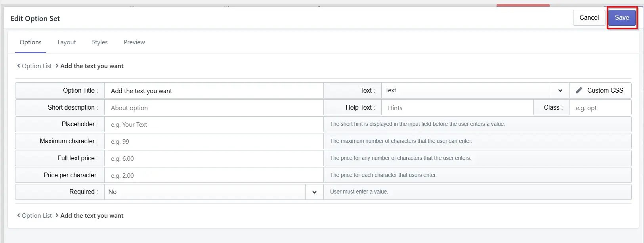Click 'The maximum number of characters' hint text
Screen dimensions: 644x243
point(401,141)
